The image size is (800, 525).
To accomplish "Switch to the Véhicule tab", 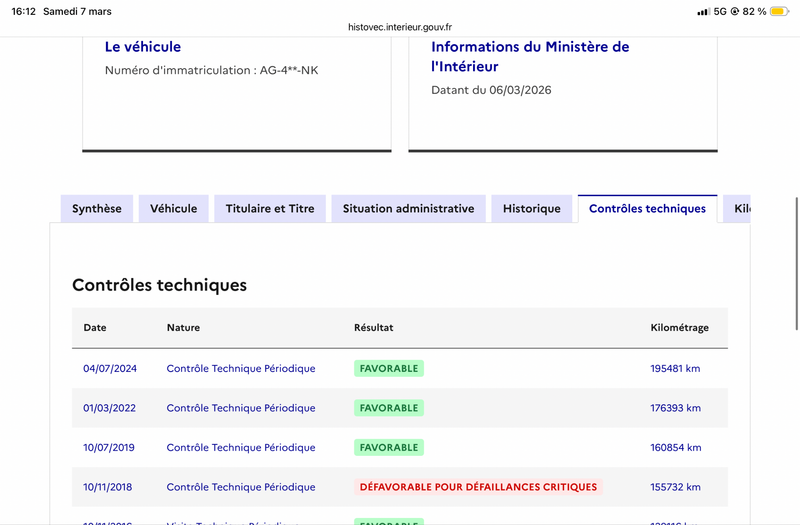I will (x=173, y=209).
